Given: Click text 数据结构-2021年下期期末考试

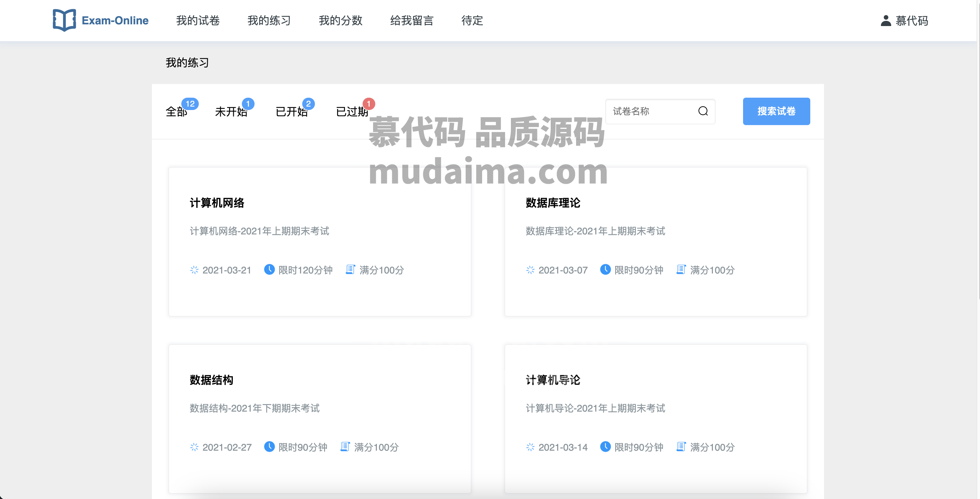Looking at the screenshot, I should 254,408.
